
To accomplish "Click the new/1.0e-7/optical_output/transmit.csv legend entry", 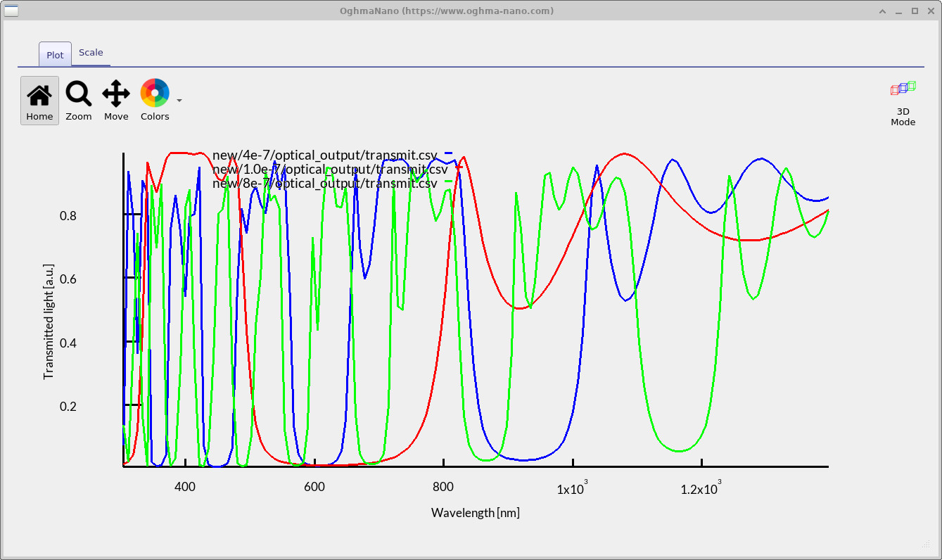I will (x=331, y=169).
